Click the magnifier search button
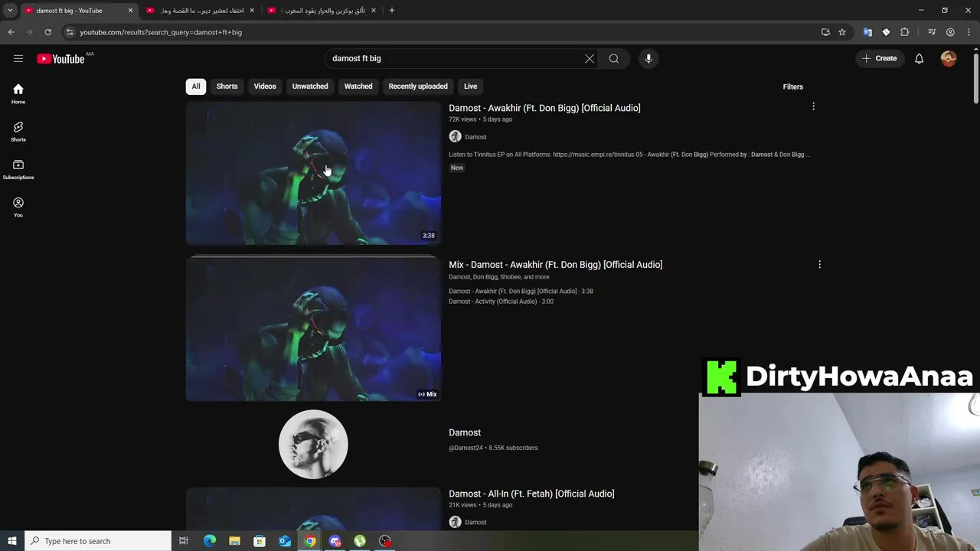 click(614, 58)
